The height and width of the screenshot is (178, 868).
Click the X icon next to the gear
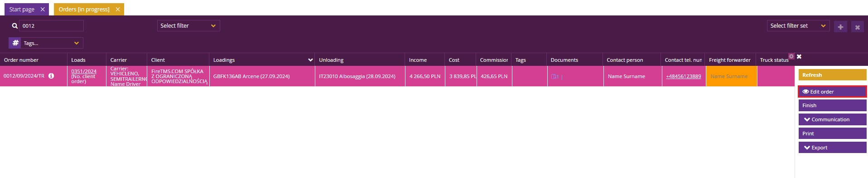tap(799, 56)
